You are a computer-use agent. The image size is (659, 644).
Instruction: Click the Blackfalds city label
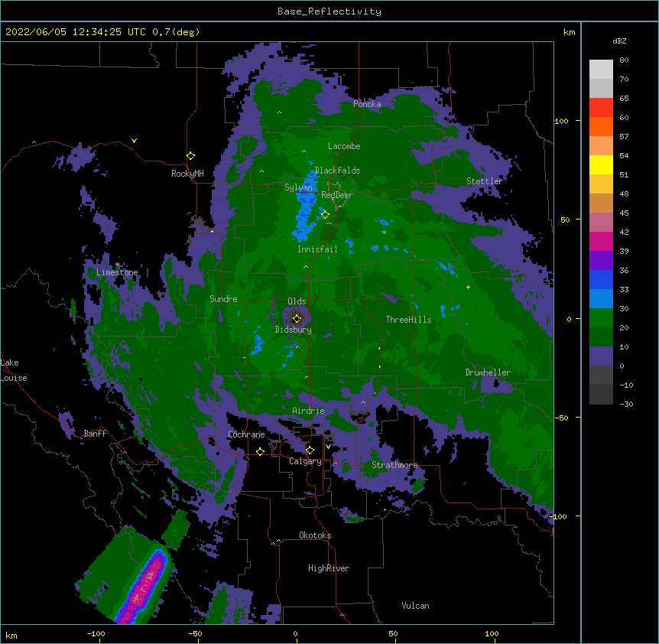[x=337, y=171]
